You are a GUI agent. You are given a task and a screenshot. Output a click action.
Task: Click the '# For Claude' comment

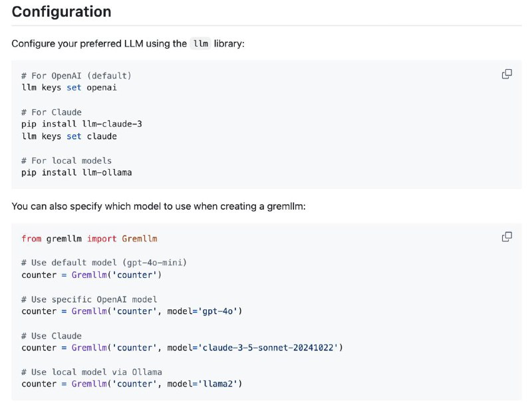(x=52, y=112)
